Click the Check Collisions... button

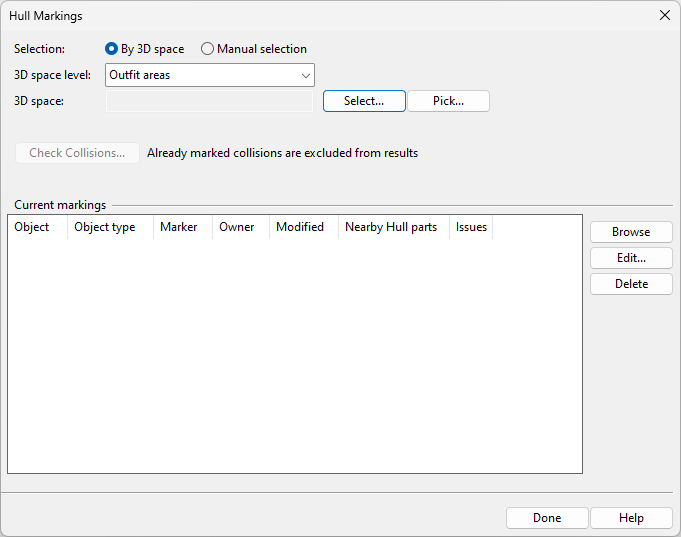tap(77, 153)
